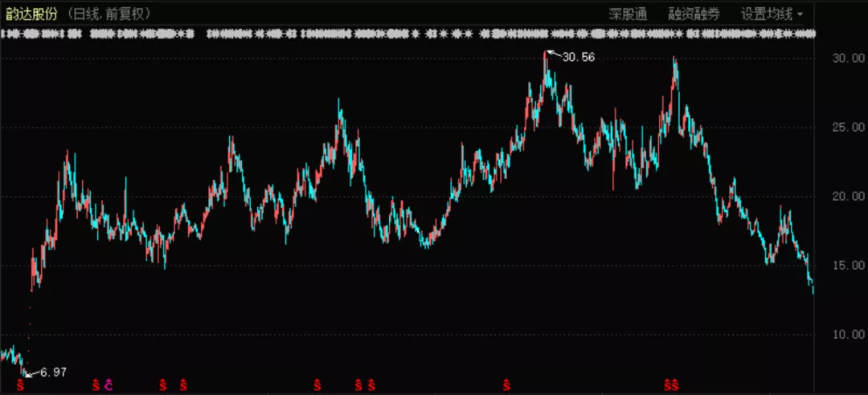The width and height of the screenshot is (868, 395).
Task: Click the 10.00 level on price axis
Action: (x=846, y=334)
